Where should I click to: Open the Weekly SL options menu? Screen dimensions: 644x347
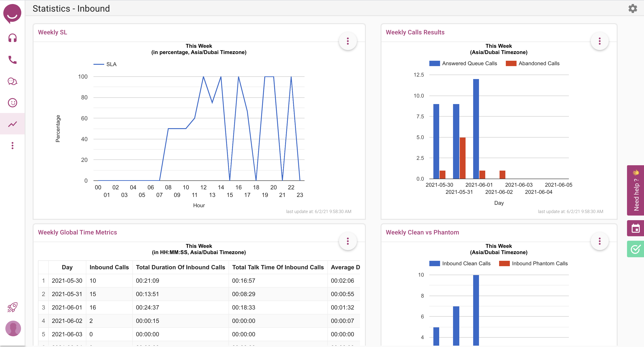[x=348, y=41]
